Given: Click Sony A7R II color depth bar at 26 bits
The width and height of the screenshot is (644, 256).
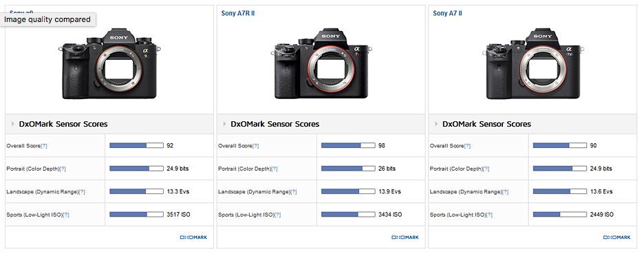Looking at the screenshot, I should [348, 169].
